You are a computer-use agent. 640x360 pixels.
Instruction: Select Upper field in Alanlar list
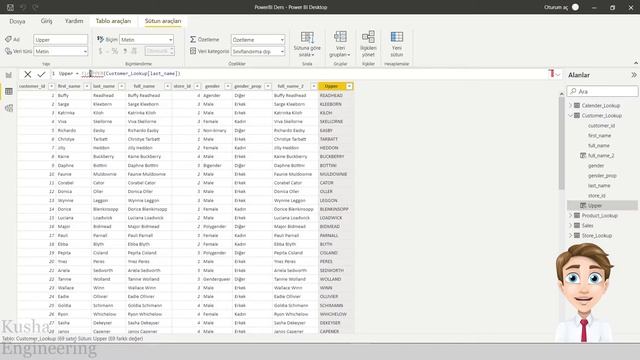(x=595, y=205)
